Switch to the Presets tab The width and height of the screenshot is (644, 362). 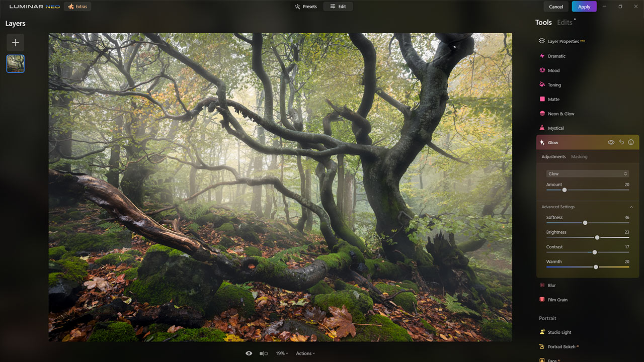306,7
